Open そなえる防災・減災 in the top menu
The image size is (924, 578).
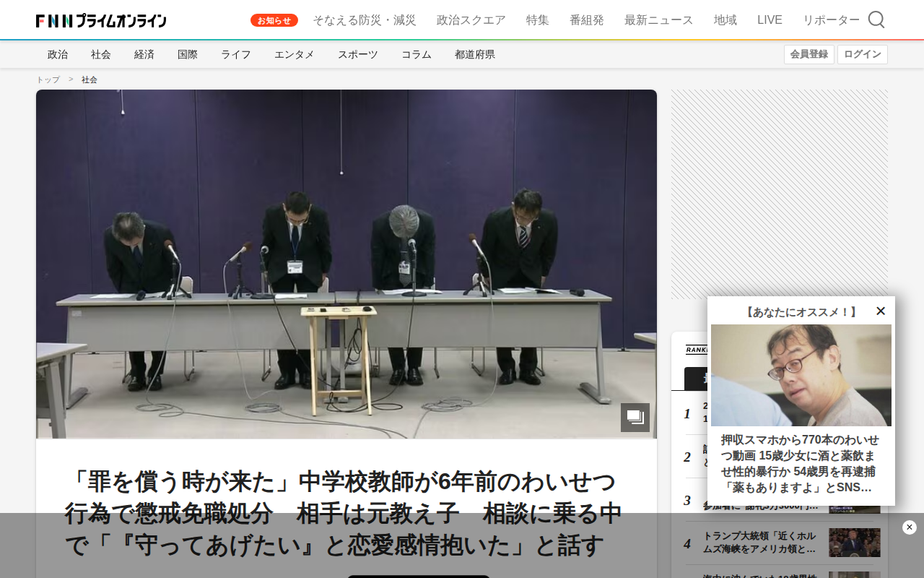(x=365, y=20)
